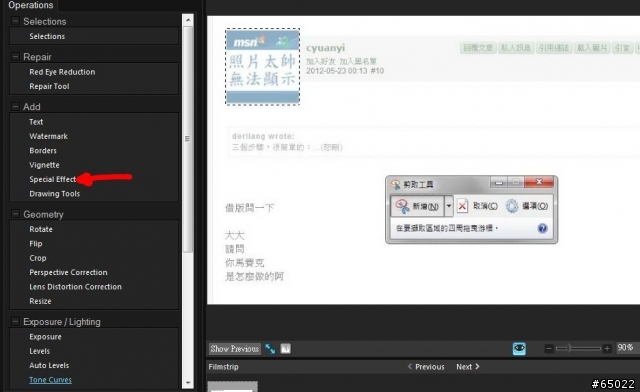
Task: Open the dropdown arrow next to New
Action: point(449,206)
